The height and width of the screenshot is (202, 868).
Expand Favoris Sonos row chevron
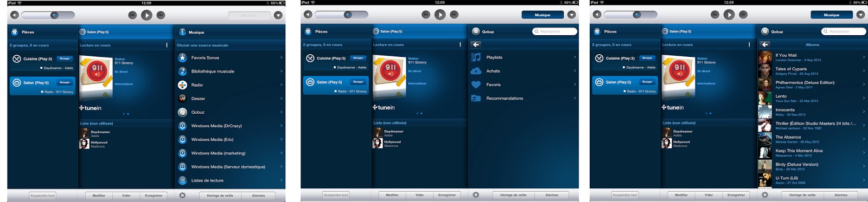coord(281,57)
